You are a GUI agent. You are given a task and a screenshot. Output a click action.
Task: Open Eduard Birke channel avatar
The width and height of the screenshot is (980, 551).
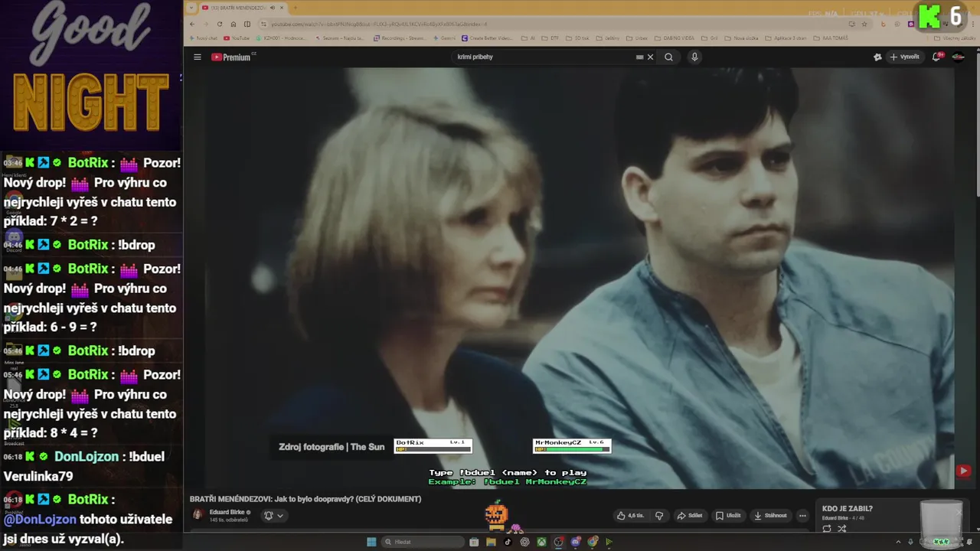(198, 515)
